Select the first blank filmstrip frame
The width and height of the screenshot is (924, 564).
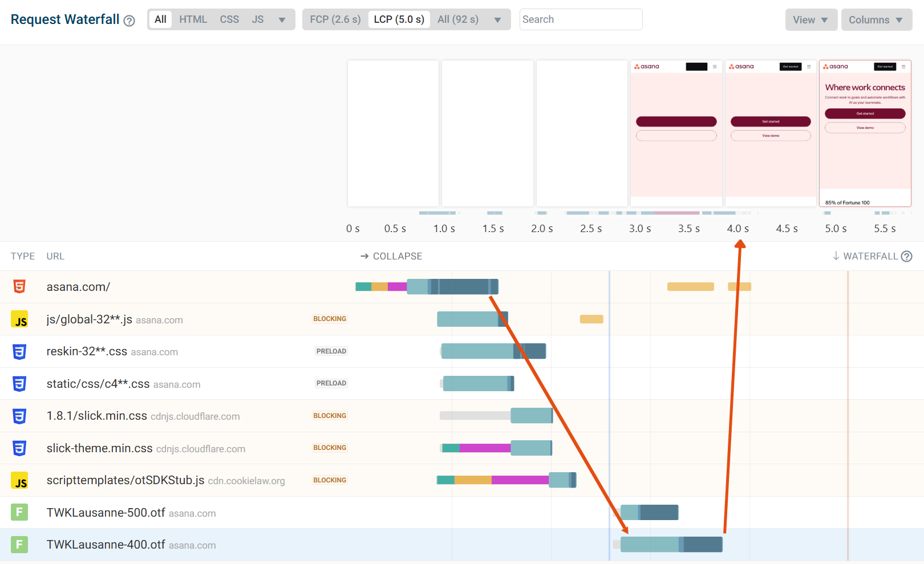[393, 133]
